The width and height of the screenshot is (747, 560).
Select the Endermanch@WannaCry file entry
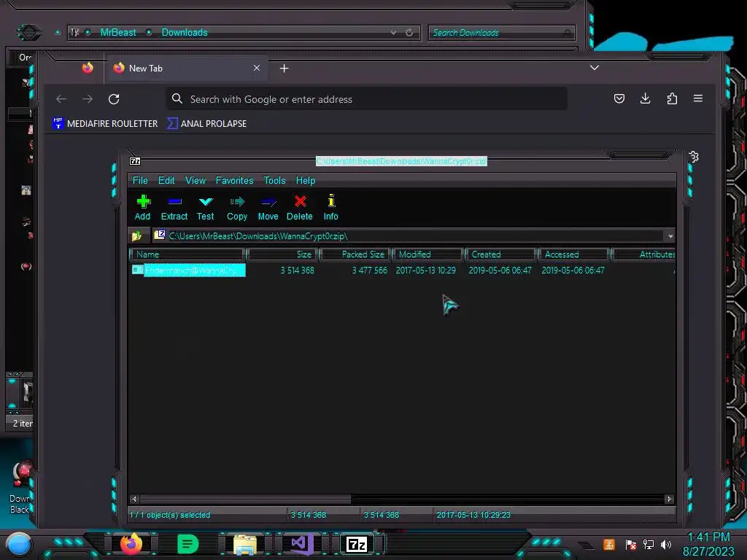[189, 270]
